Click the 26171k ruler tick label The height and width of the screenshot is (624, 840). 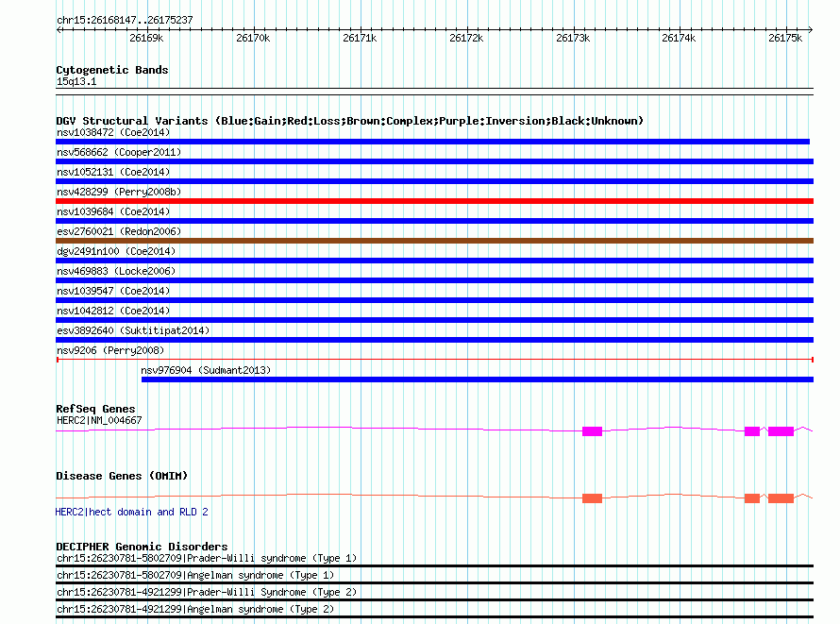pos(360,38)
